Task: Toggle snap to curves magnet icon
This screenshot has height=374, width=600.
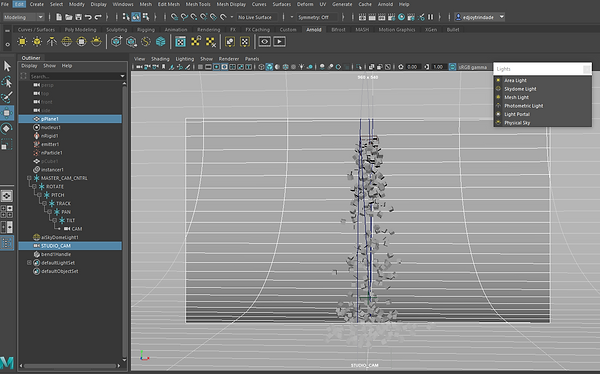Action: 184,17
